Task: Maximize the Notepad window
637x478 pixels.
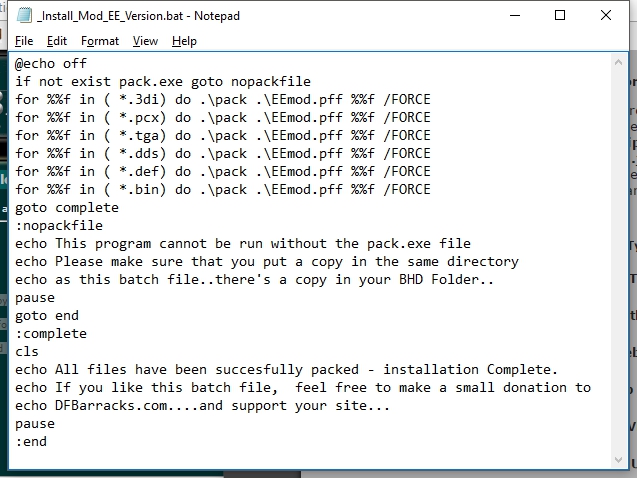Action: tap(560, 15)
